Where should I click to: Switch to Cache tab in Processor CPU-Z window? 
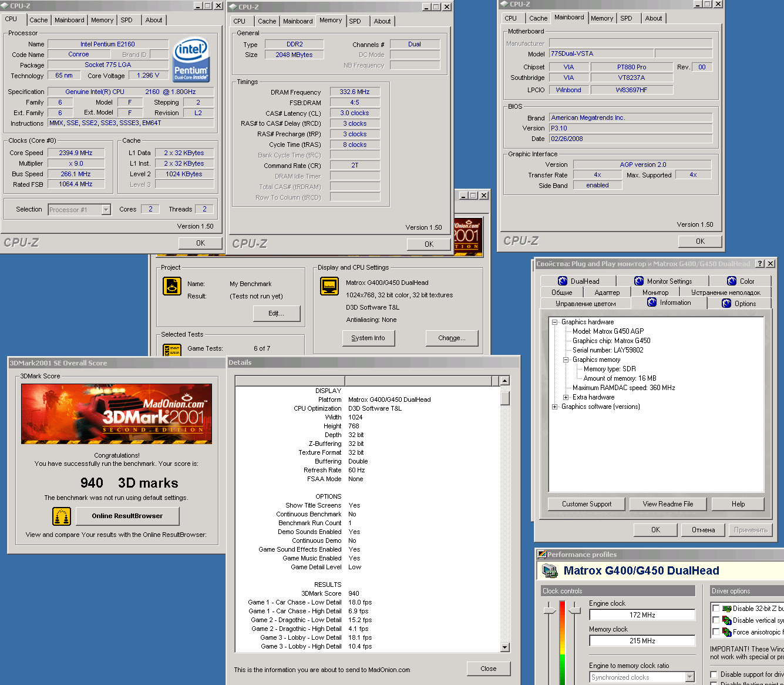point(39,20)
